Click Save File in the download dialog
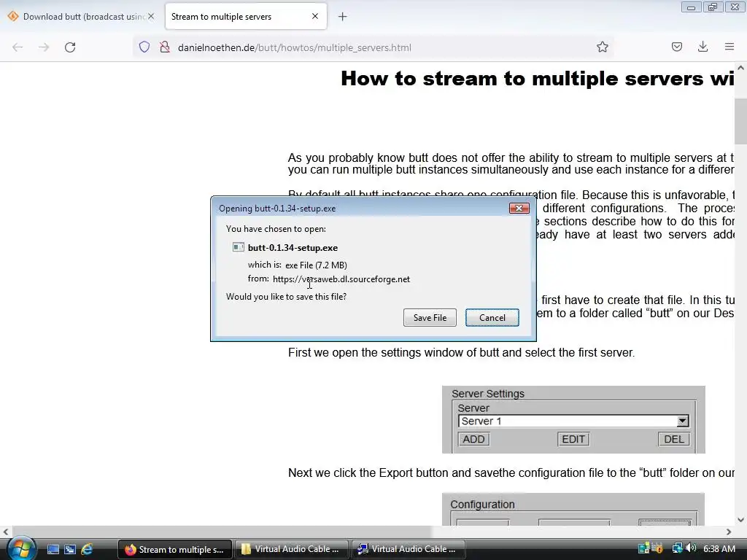 [430, 318]
